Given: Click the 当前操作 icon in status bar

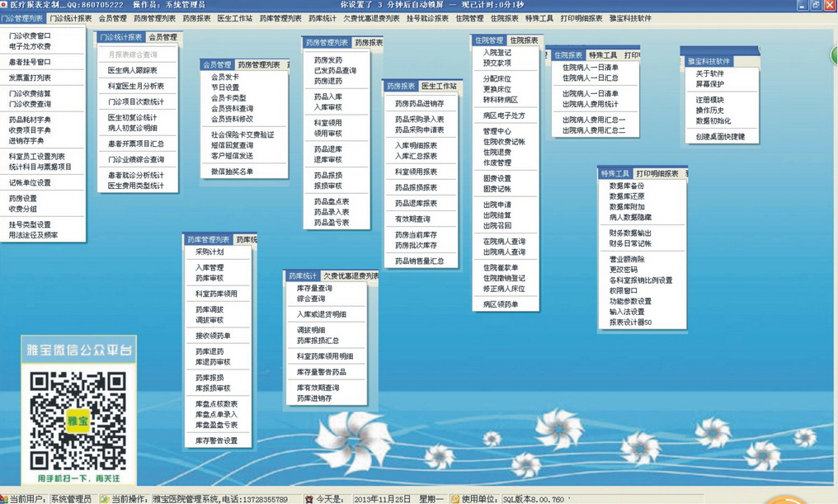Looking at the screenshot, I should (105, 499).
